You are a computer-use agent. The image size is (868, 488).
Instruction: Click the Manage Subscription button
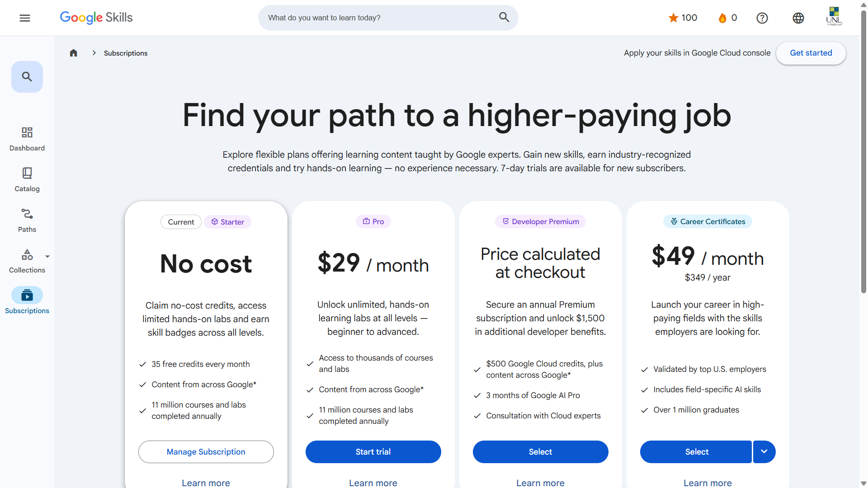pyautogui.click(x=206, y=452)
